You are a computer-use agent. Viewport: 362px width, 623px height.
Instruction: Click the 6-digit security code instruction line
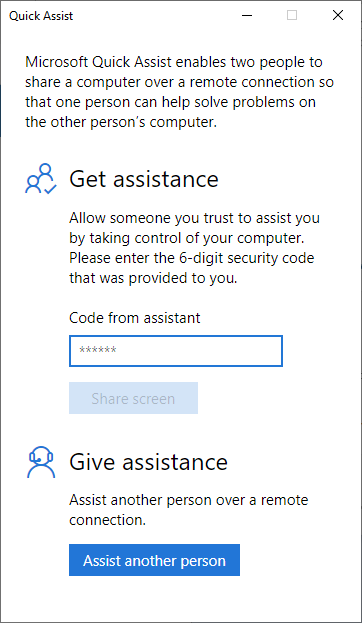(192, 258)
